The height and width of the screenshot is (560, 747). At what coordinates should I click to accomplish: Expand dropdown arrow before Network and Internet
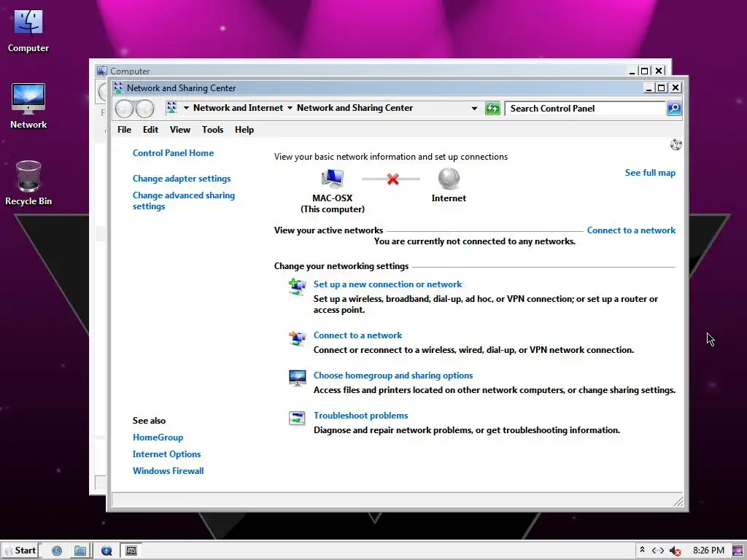point(186,108)
